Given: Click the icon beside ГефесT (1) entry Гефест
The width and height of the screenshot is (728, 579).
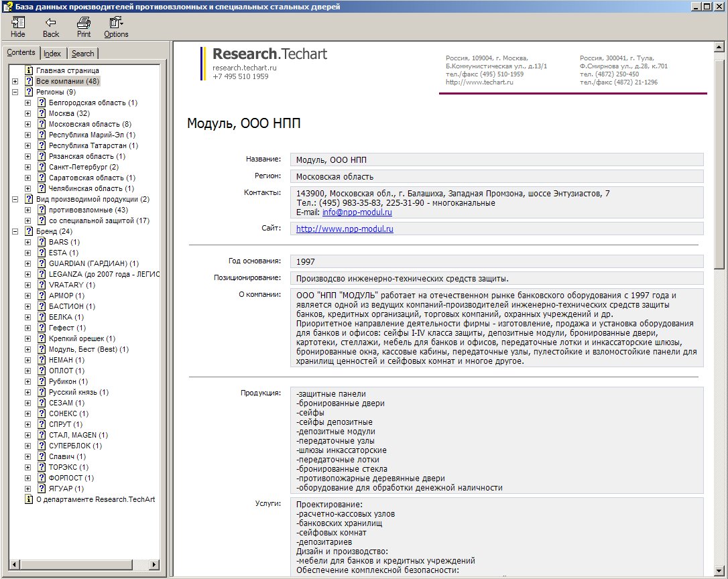Looking at the screenshot, I should pos(42,328).
